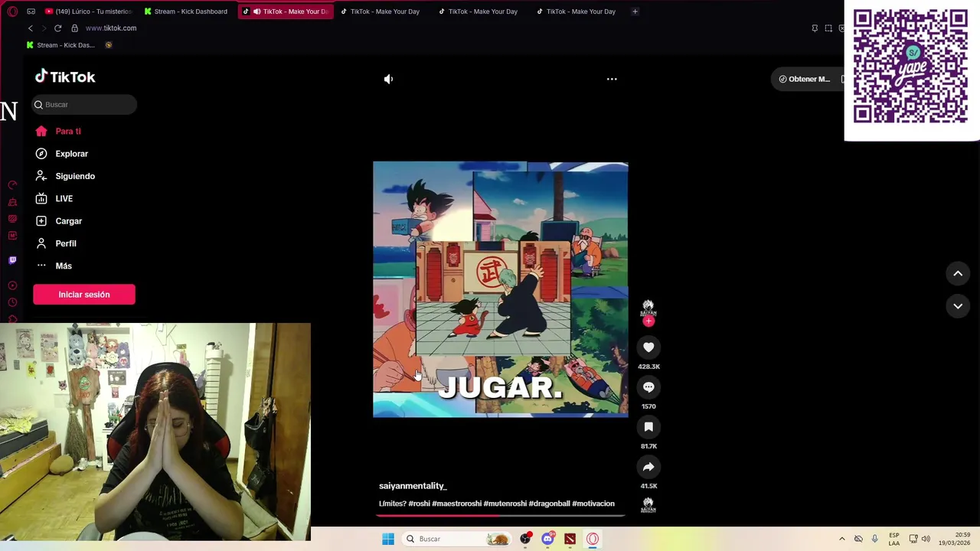Open the saiyanmentality_ profile link
This screenshot has height=551, width=980.
[x=413, y=486]
